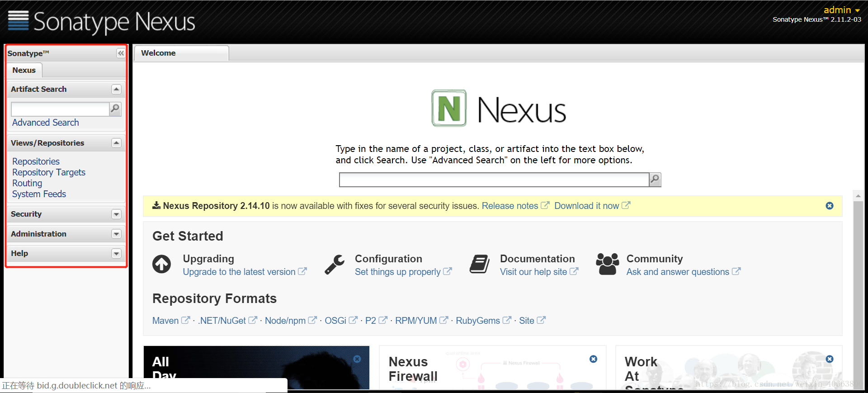The width and height of the screenshot is (868, 393).
Task: Click the Community people icon
Action: (607, 264)
